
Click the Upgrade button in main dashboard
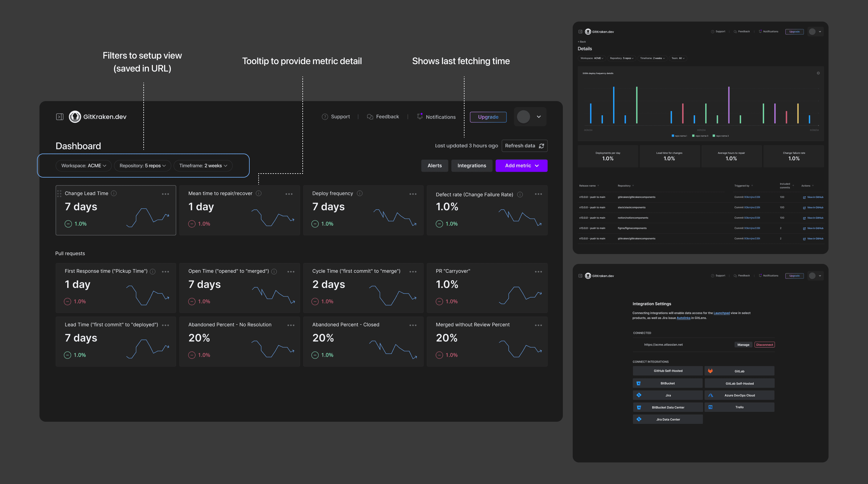click(x=488, y=117)
